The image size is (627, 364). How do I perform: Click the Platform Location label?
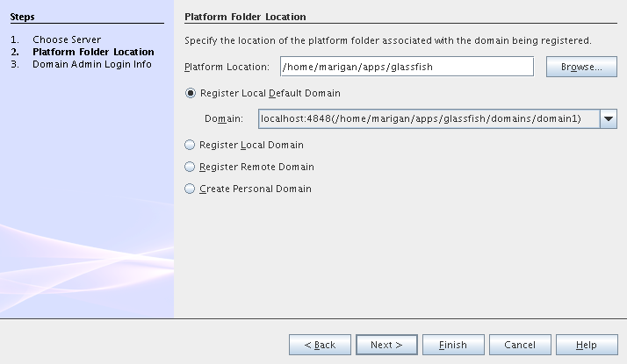pos(227,68)
